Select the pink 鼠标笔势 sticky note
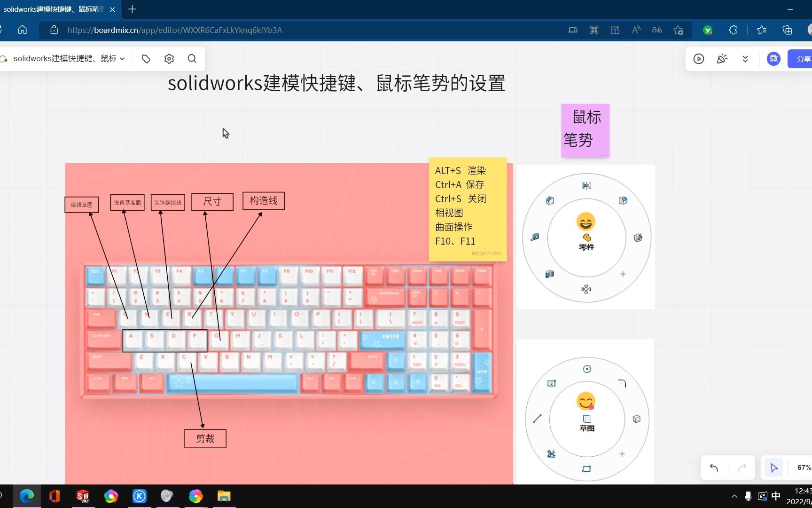 click(x=585, y=130)
